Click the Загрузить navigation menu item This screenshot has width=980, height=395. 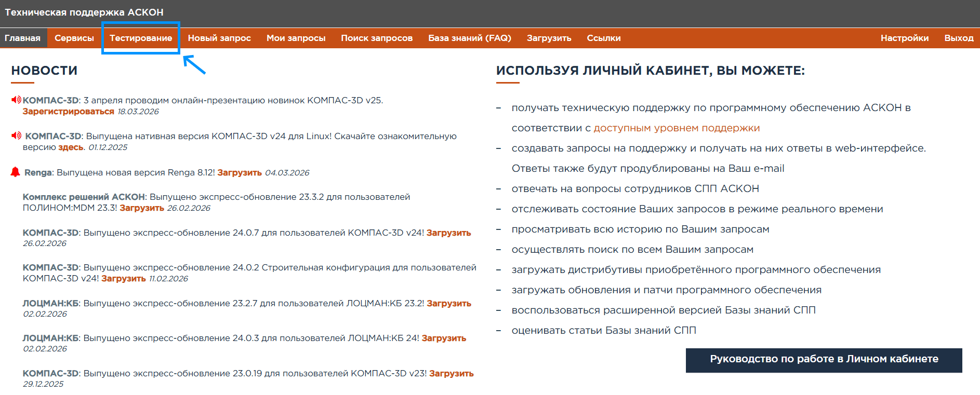pos(549,38)
